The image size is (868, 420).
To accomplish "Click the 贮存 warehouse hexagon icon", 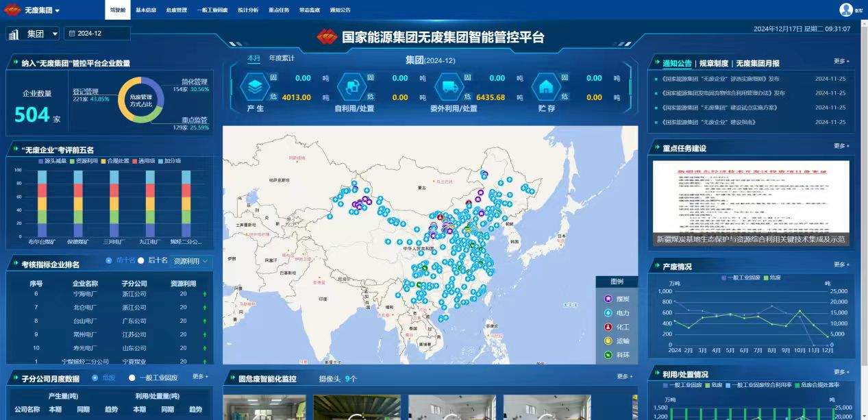I will tap(546, 87).
